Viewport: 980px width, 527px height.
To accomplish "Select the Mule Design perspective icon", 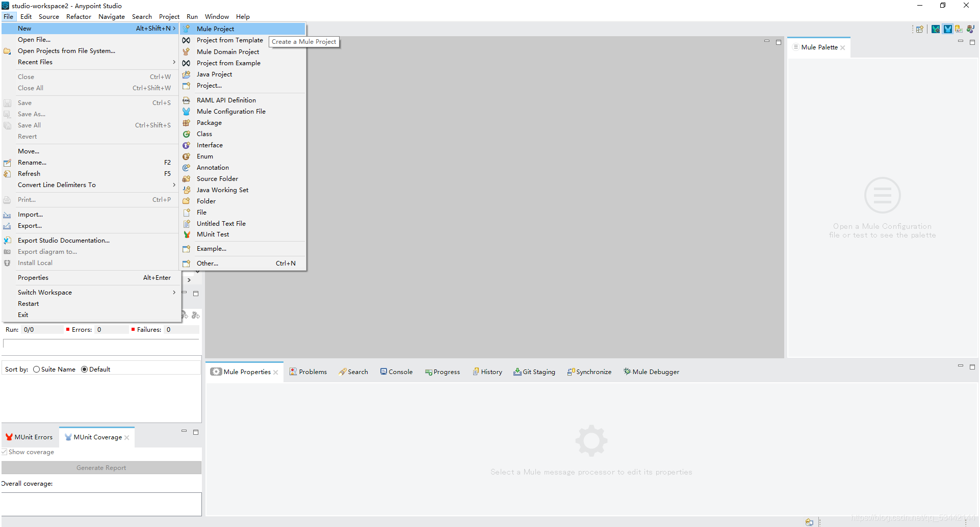I will pyautogui.click(x=947, y=29).
